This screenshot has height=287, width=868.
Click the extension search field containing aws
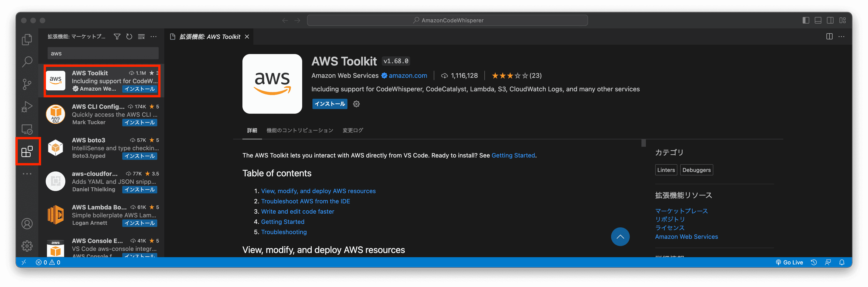point(103,54)
